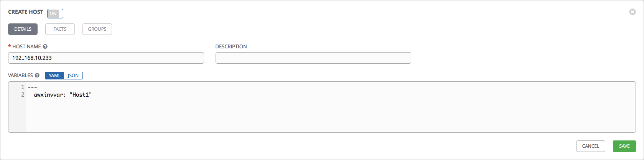Screen dimensions: 644x160
Task: Select line number 2 in editor gutter
Action: point(23,95)
